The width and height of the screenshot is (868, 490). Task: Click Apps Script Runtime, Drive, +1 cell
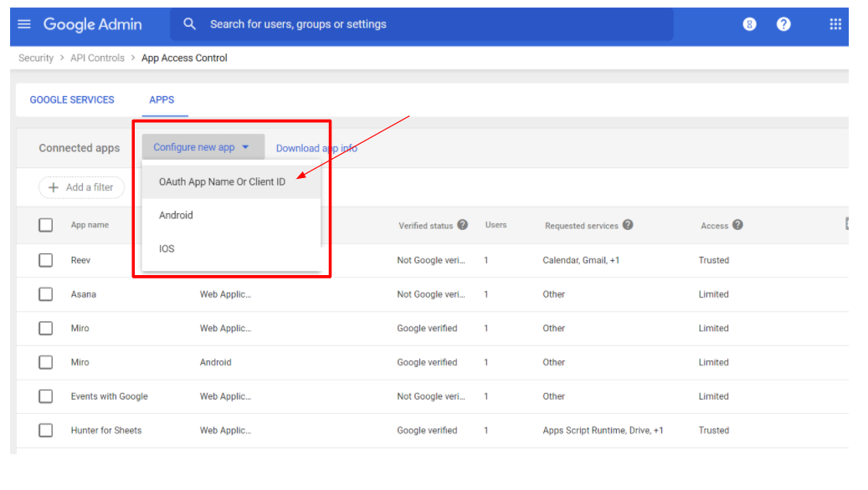point(603,431)
